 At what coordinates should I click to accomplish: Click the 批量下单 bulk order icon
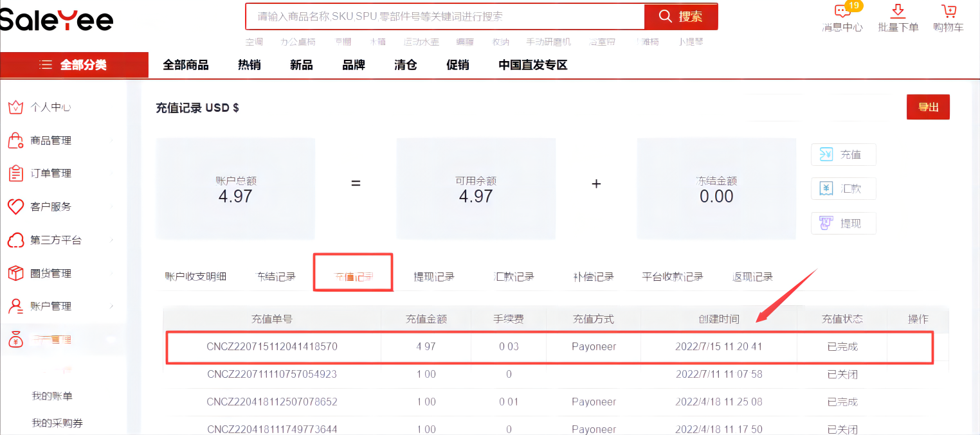pos(898,12)
